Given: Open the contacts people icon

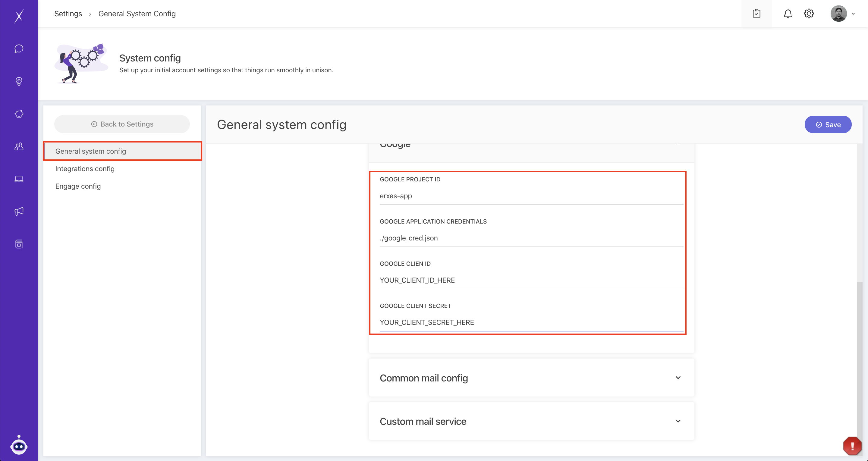Looking at the screenshot, I should coord(19,147).
